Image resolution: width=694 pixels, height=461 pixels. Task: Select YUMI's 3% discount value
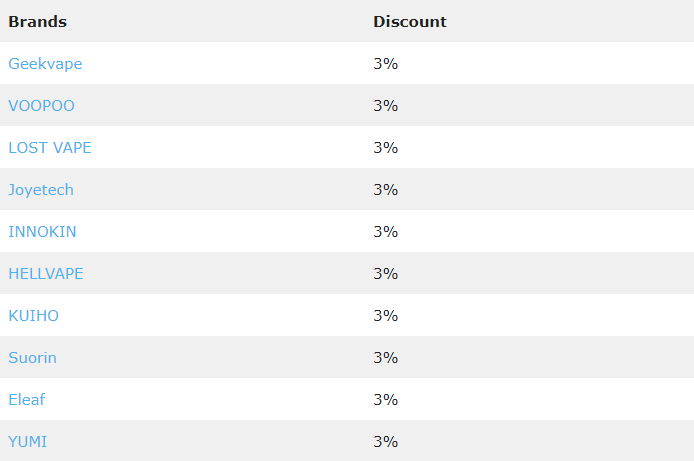386,442
